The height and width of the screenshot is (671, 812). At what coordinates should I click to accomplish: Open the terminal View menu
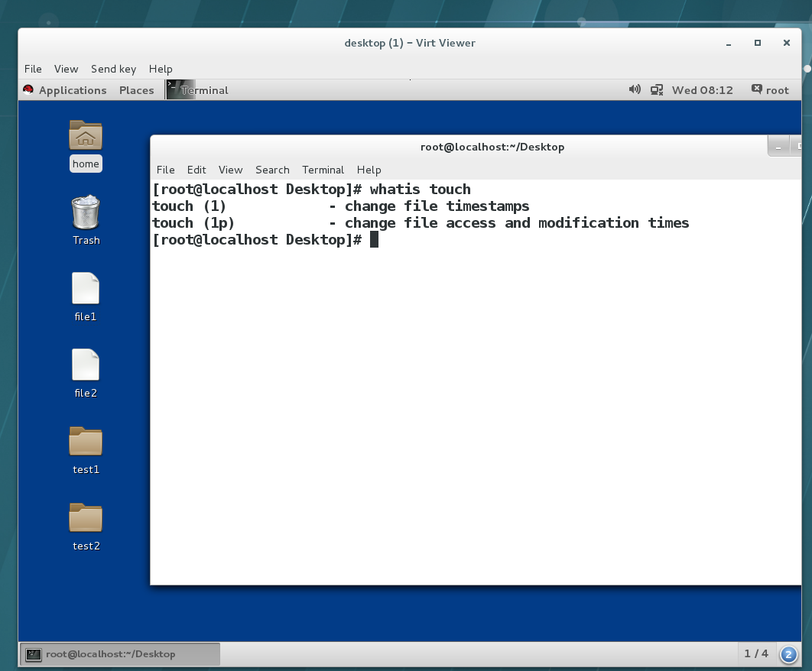click(230, 170)
